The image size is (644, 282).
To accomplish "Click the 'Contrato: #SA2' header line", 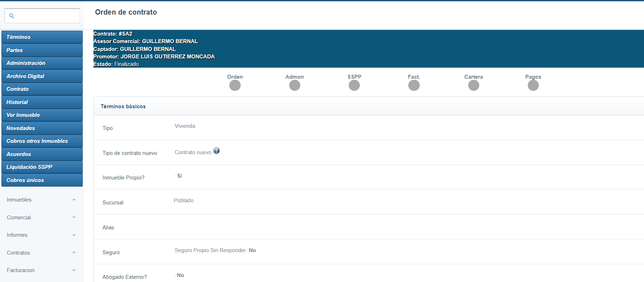I will click(x=113, y=34).
